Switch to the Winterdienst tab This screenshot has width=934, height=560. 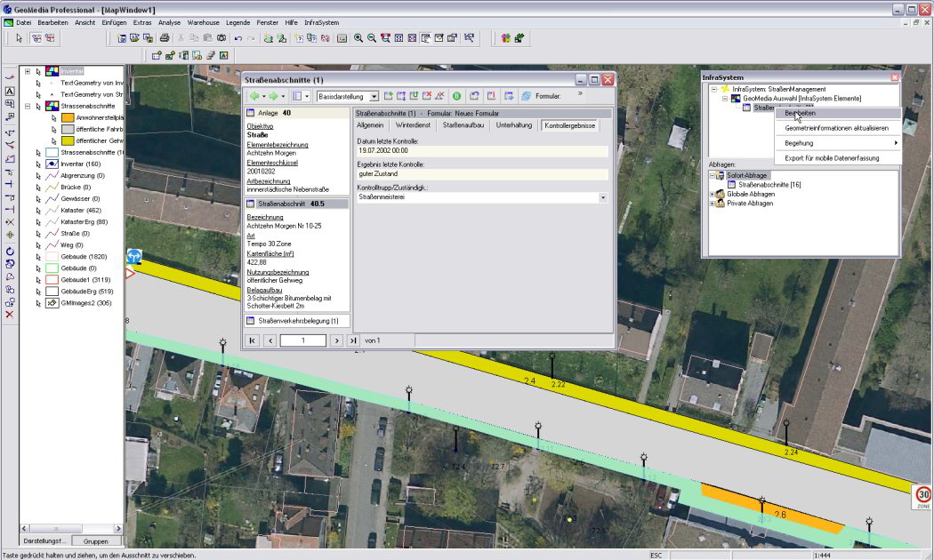pyautogui.click(x=412, y=125)
